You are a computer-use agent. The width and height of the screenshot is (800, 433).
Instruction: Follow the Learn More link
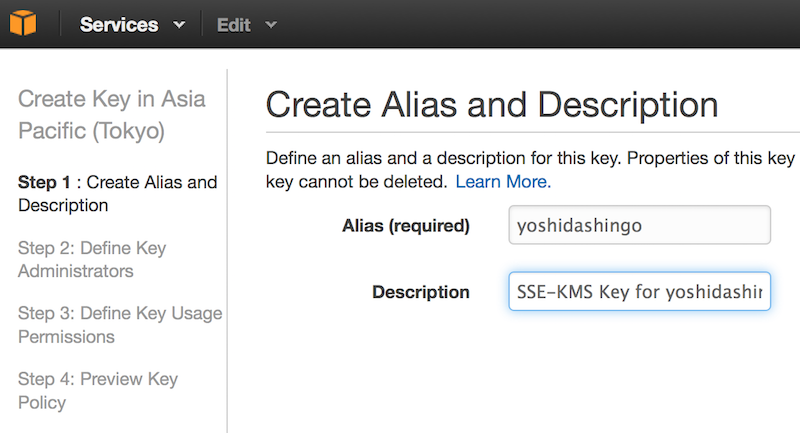click(x=503, y=182)
